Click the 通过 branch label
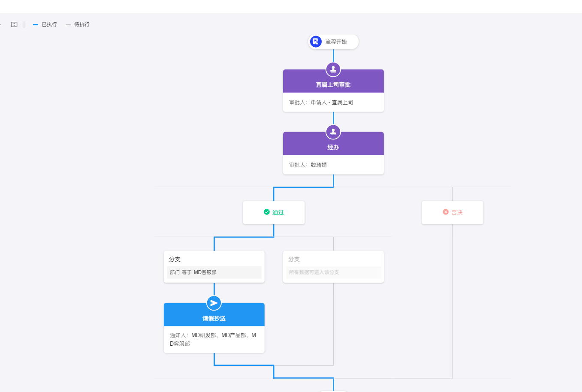Viewport: 582px width, 392px height. pyautogui.click(x=278, y=213)
